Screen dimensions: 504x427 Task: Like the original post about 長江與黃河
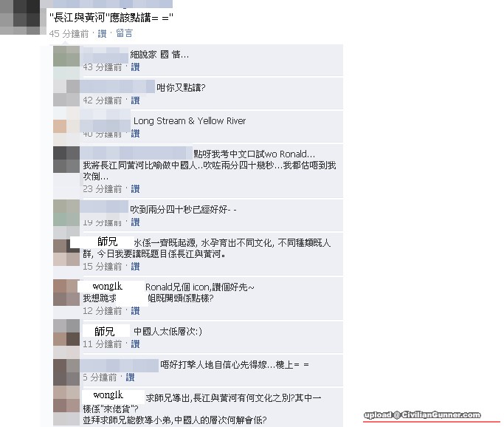click(102, 33)
